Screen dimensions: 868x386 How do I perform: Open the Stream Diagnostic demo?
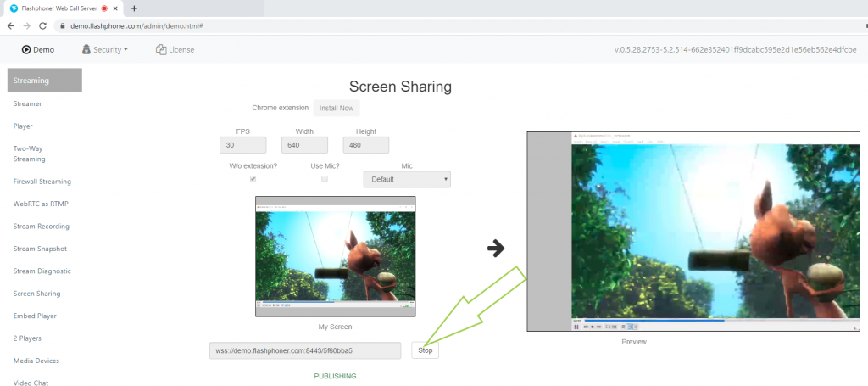[42, 271]
